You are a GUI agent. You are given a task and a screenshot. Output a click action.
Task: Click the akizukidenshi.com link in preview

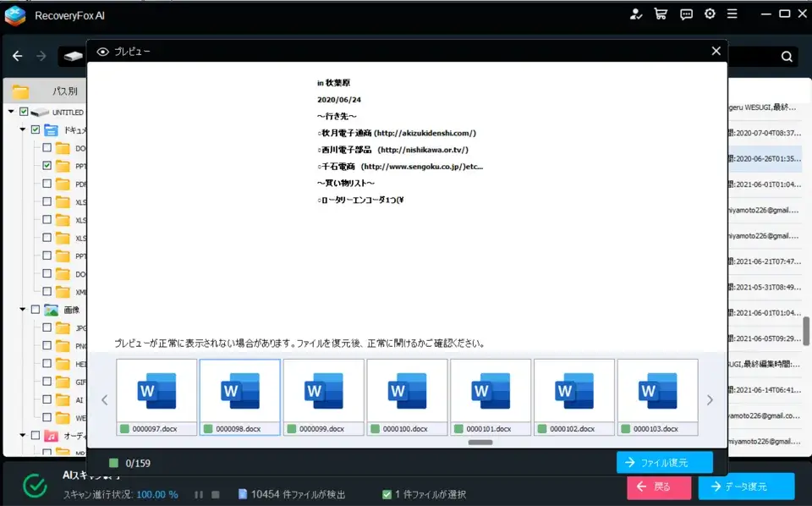(425, 133)
